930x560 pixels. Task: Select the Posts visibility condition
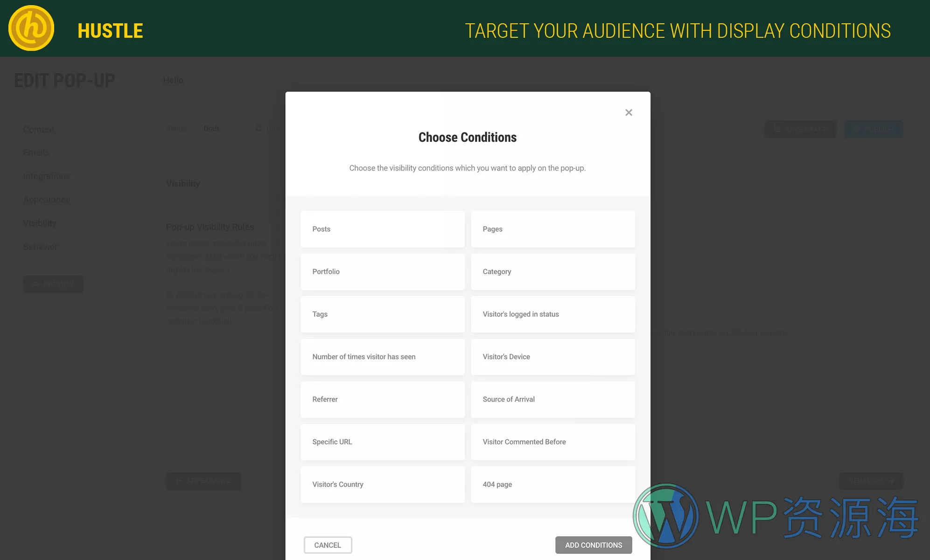[382, 228]
